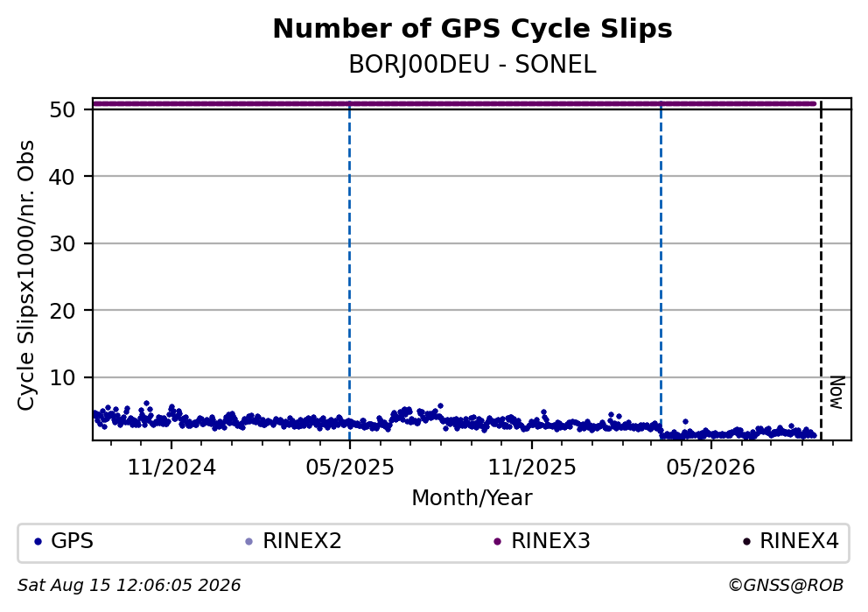Click the blue dashed line at 05/2025

point(349,271)
